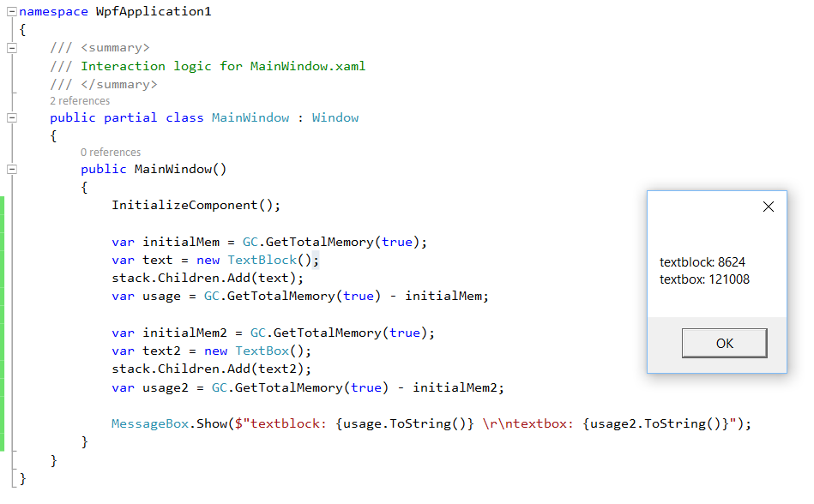Click the text2 variable declaration

point(162,351)
